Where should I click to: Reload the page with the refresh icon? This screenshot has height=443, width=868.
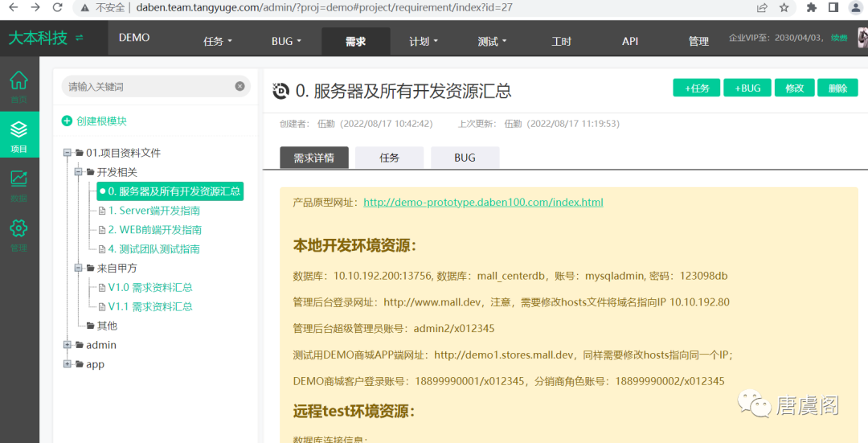point(57,7)
